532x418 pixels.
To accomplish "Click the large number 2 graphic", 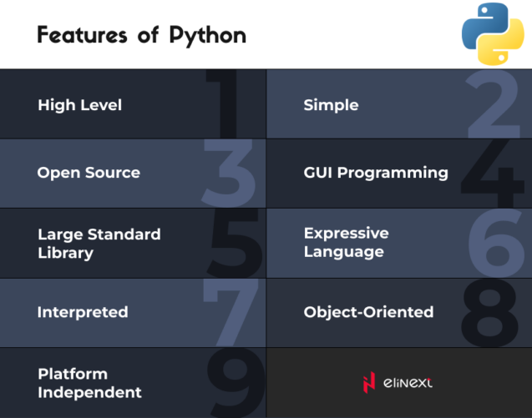I will coord(494,105).
